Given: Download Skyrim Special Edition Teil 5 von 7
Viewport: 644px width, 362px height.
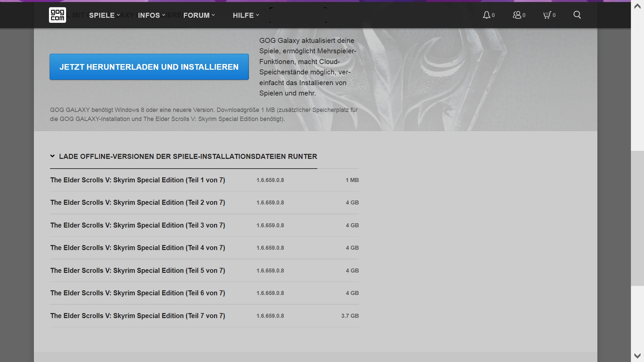Looking at the screenshot, I should pyautogui.click(x=138, y=270).
